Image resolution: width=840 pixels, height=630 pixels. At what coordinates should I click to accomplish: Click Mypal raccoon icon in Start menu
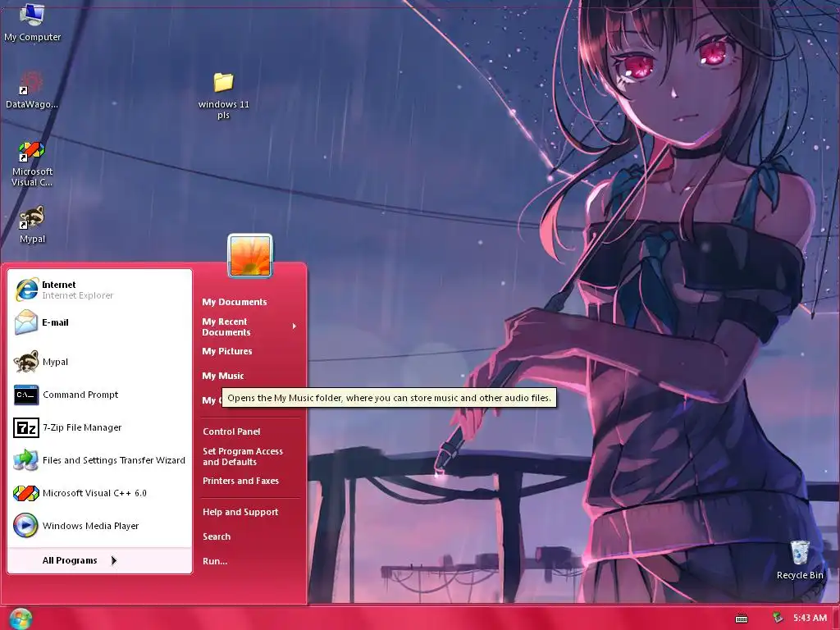point(26,362)
